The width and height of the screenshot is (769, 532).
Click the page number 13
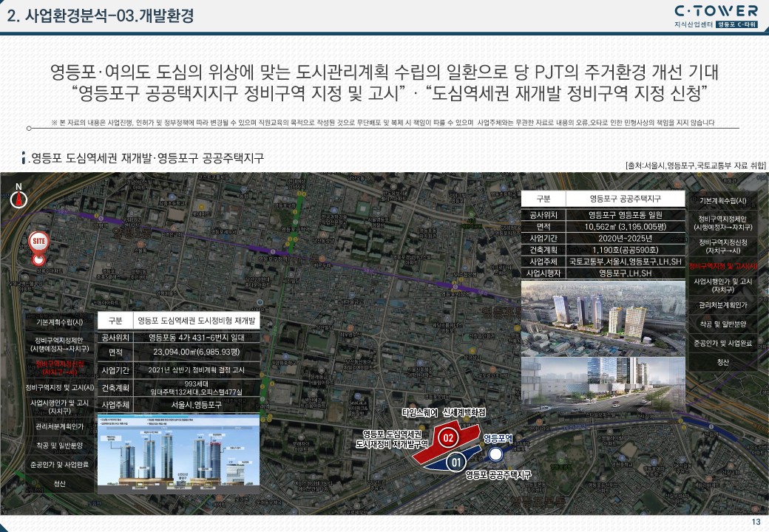tap(755, 523)
